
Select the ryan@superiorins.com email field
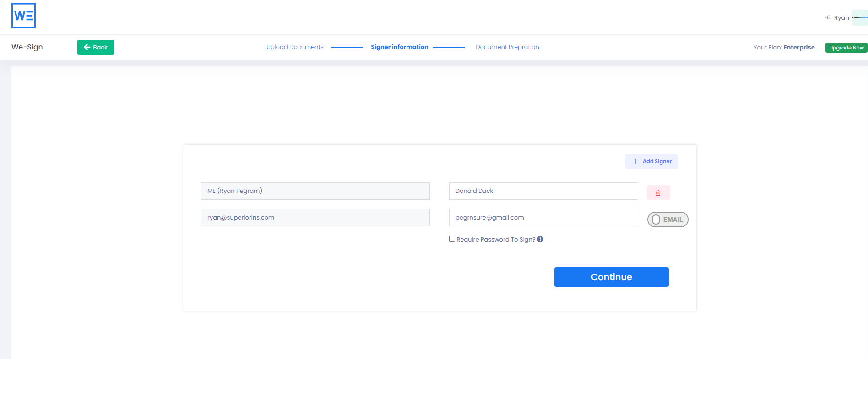[315, 218]
